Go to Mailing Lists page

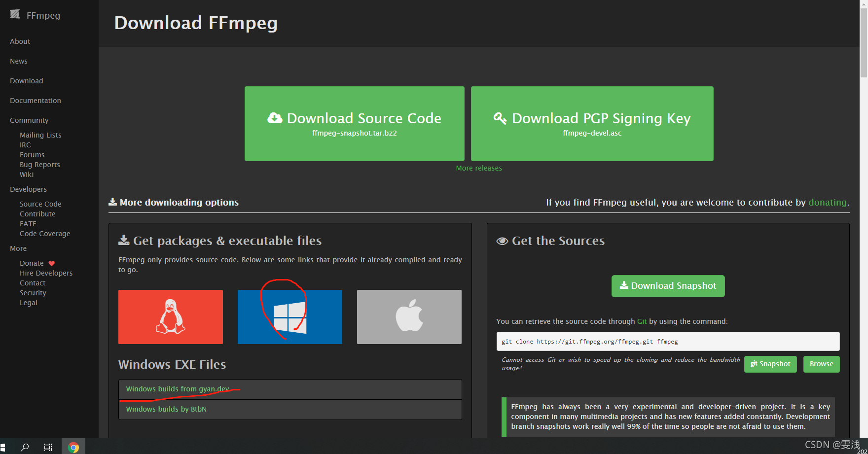[x=40, y=135]
